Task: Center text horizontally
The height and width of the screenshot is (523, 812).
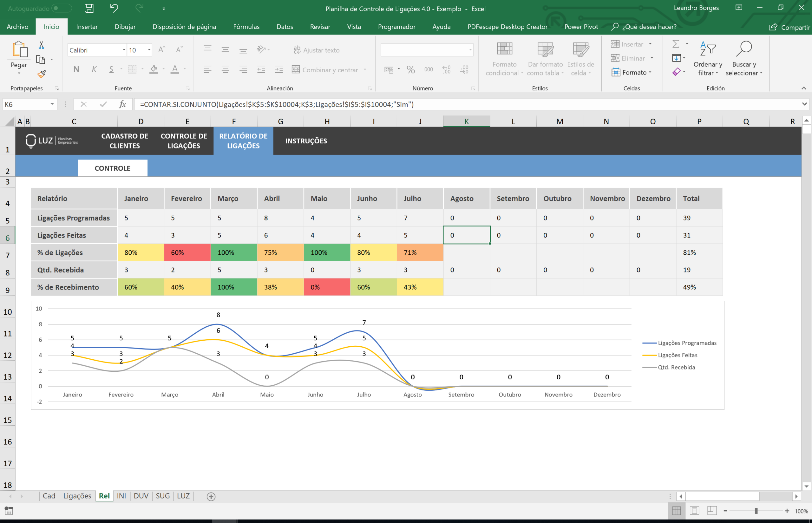Action: coord(226,69)
